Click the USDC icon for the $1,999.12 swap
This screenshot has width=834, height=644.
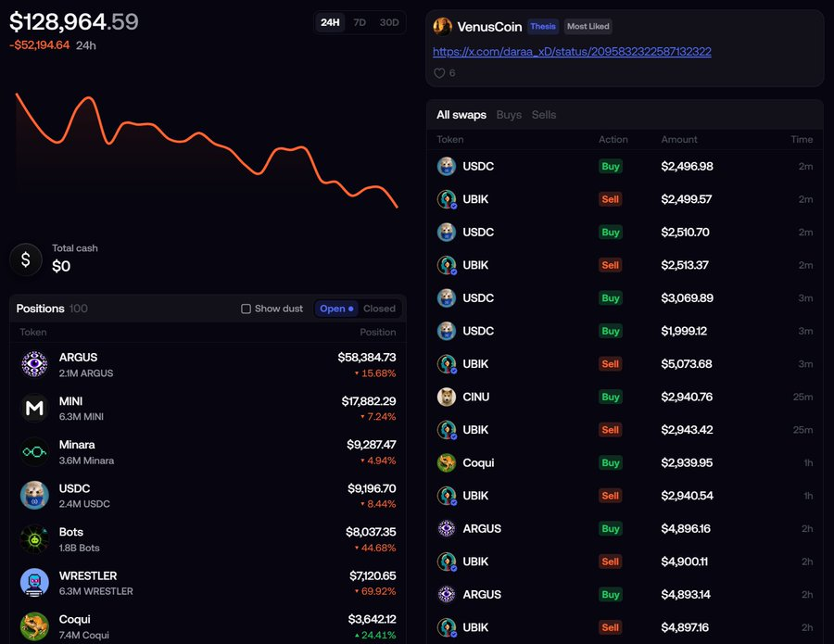(x=447, y=332)
